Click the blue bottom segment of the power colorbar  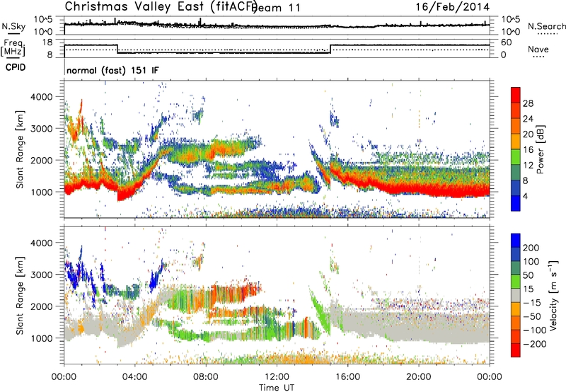[x=516, y=203]
